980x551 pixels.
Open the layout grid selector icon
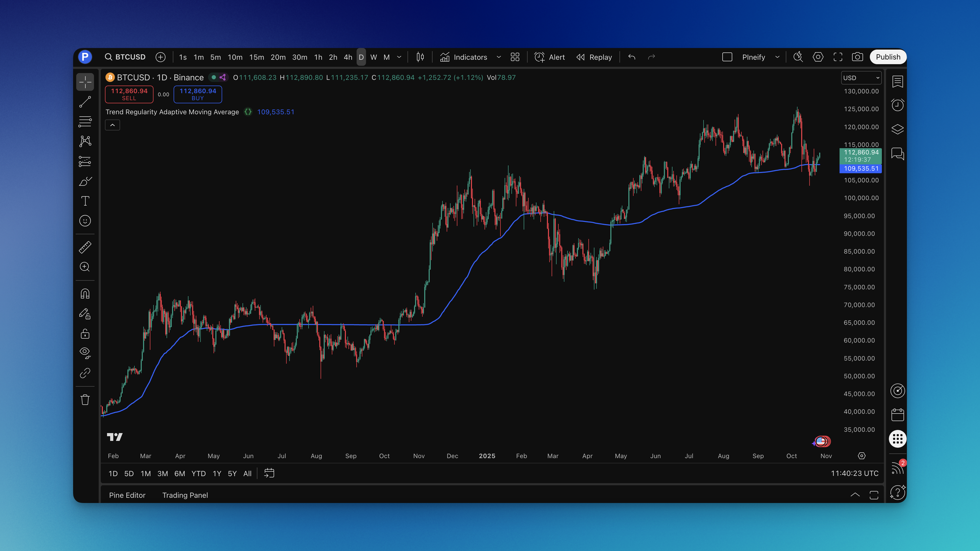pyautogui.click(x=515, y=57)
